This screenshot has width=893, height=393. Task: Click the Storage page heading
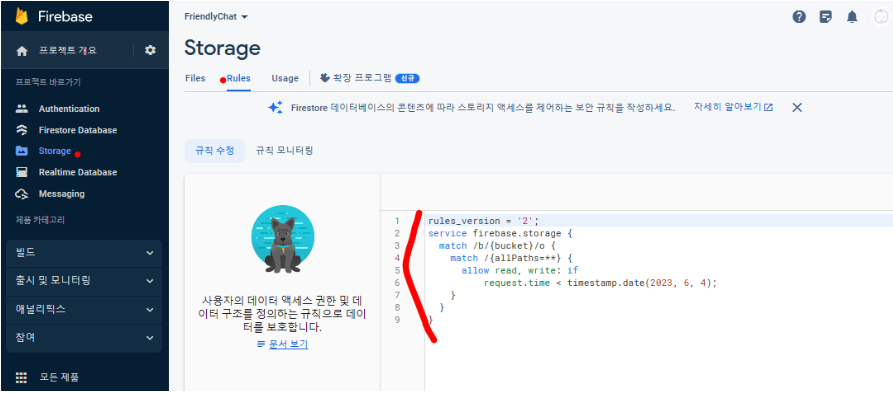click(222, 48)
